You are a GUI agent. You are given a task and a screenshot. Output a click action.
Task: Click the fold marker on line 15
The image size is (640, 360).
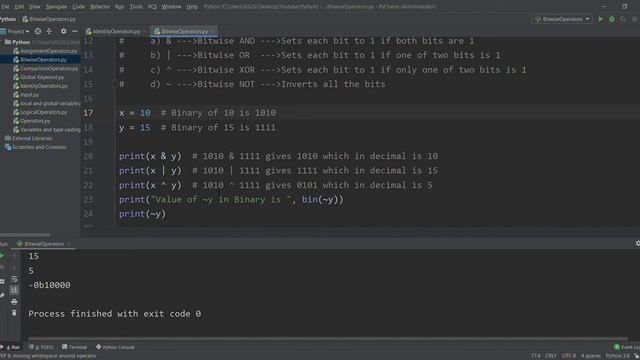[114, 84]
